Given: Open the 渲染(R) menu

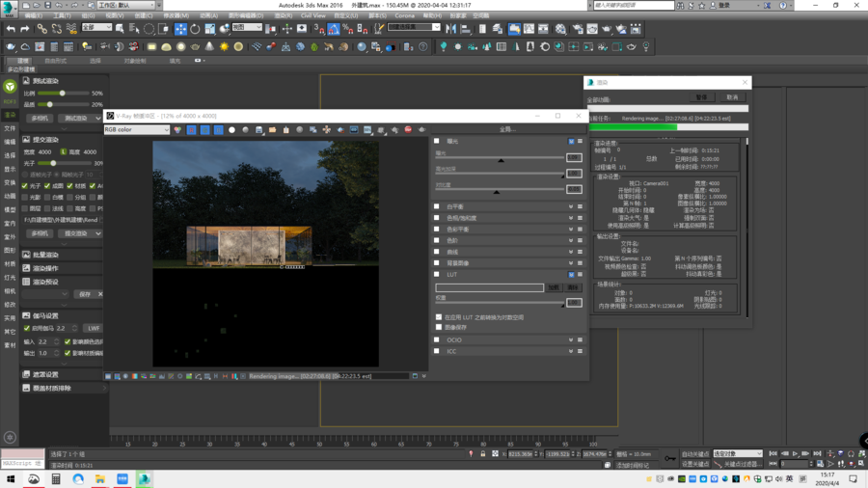Looking at the screenshot, I should (x=283, y=15).
